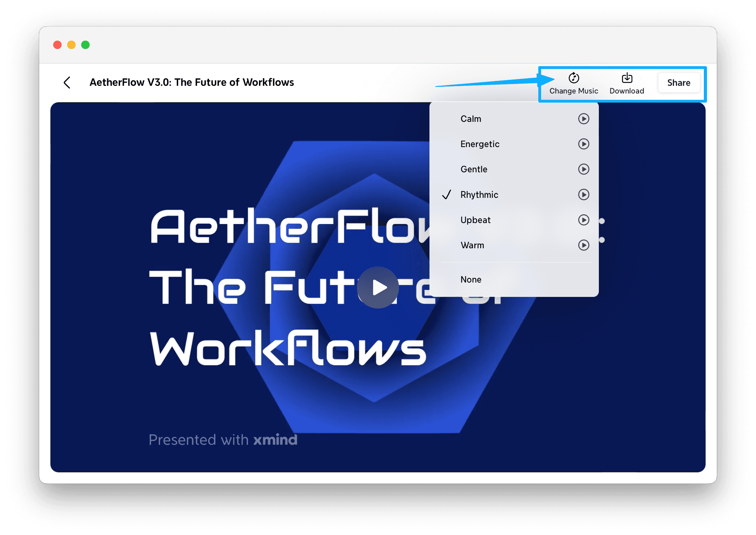Preview the Rhythmic music track
756x535 pixels.
coord(583,194)
